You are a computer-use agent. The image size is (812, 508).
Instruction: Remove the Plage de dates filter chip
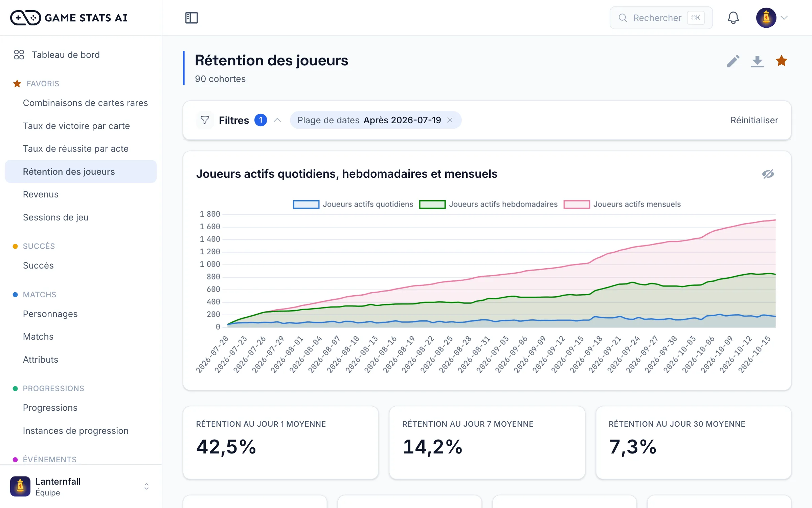click(x=450, y=120)
